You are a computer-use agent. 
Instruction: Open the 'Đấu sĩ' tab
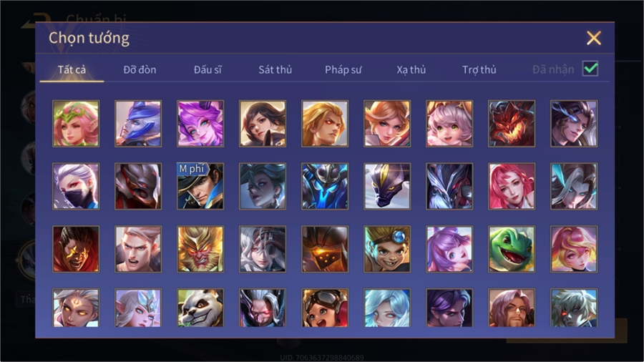pos(208,70)
